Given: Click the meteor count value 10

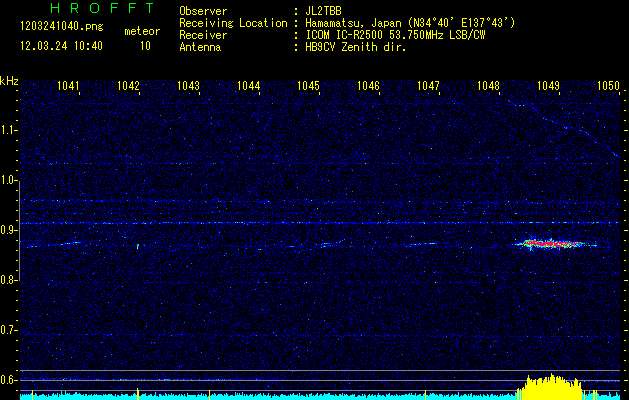Looking at the screenshot, I should tap(145, 46).
